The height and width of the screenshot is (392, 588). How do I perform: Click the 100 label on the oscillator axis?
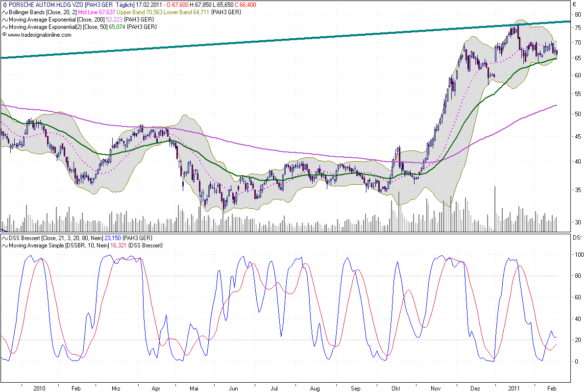579,255
